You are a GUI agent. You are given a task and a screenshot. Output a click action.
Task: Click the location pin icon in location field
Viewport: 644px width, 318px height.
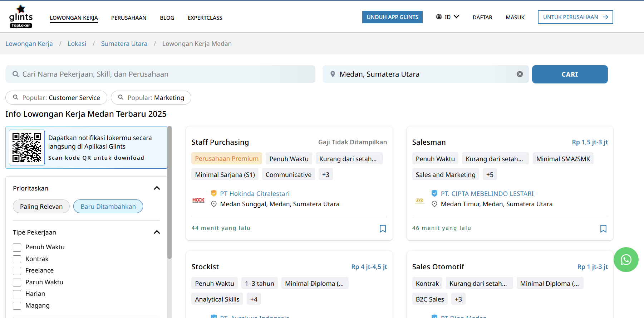click(333, 74)
